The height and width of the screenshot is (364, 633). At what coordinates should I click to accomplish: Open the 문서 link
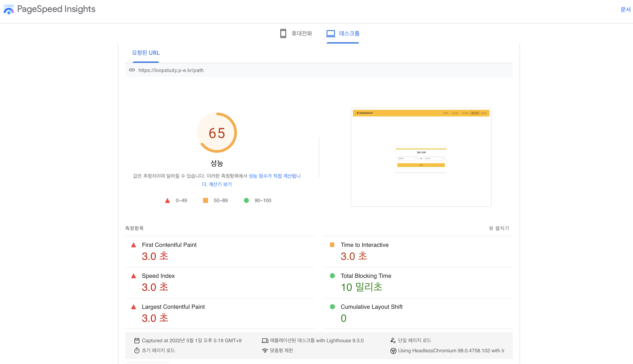[625, 9]
